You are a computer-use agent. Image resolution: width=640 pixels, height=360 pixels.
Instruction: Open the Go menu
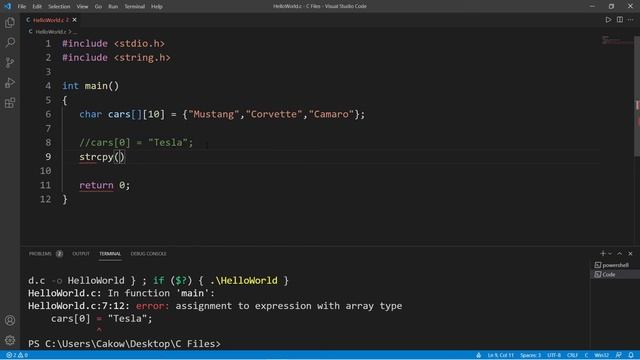point(98,6)
